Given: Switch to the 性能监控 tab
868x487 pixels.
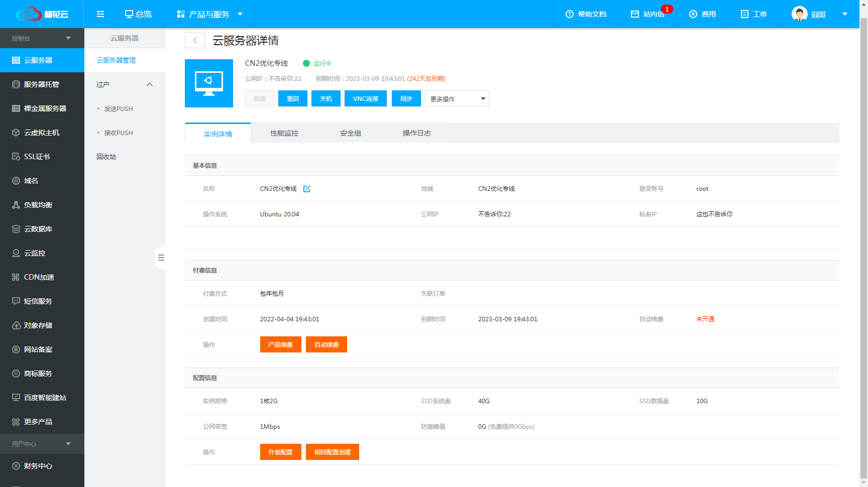Looking at the screenshot, I should point(284,133).
